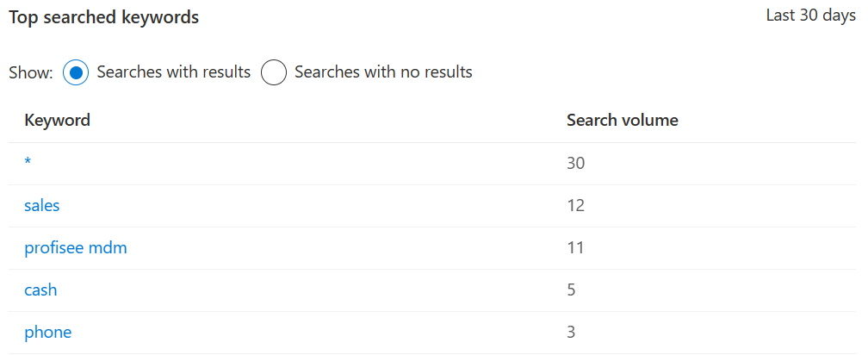Click the 'Search volume' column header

click(622, 121)
